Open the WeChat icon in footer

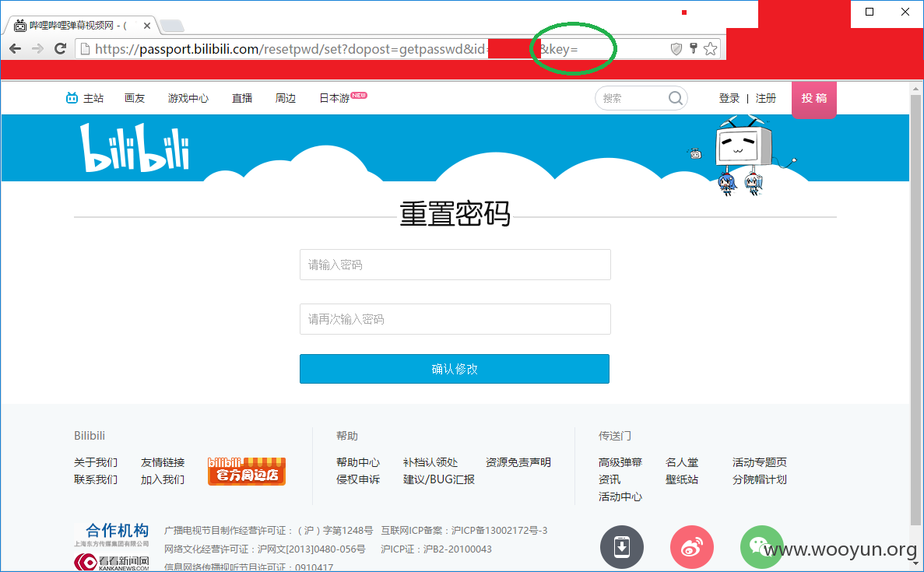pos(761,546)
